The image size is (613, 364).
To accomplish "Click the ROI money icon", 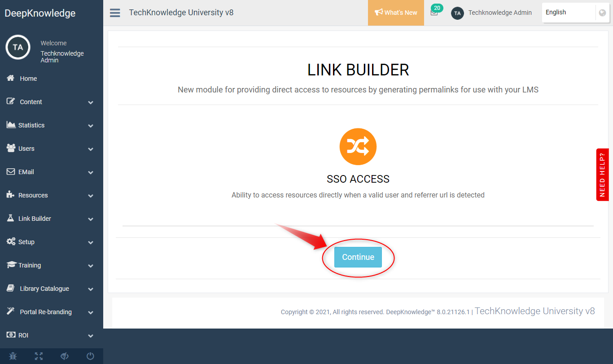I will point(11,335).
